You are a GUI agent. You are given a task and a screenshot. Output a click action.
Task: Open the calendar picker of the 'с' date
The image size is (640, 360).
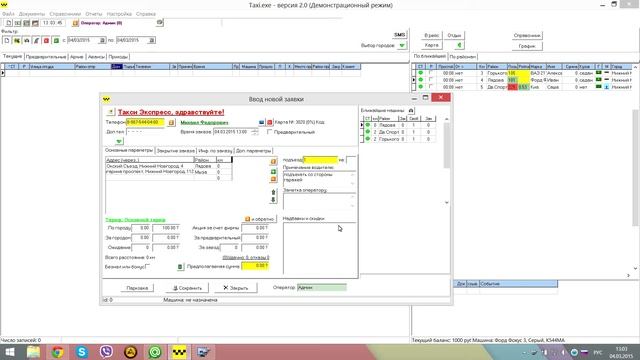pyautogui.click(x=102, y=40)
